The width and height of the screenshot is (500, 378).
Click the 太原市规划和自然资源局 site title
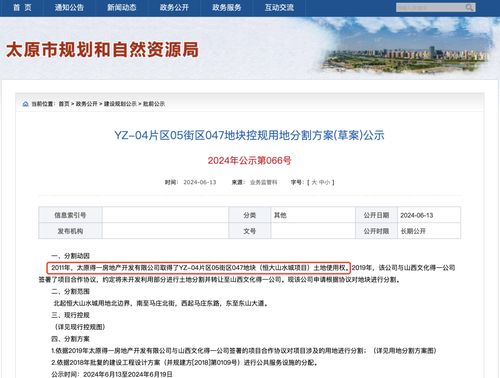[102, 50]
